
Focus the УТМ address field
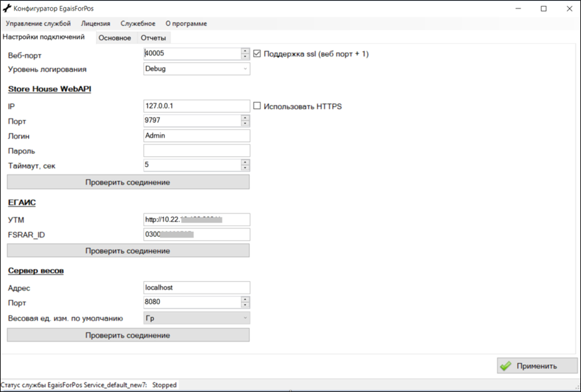196,220
